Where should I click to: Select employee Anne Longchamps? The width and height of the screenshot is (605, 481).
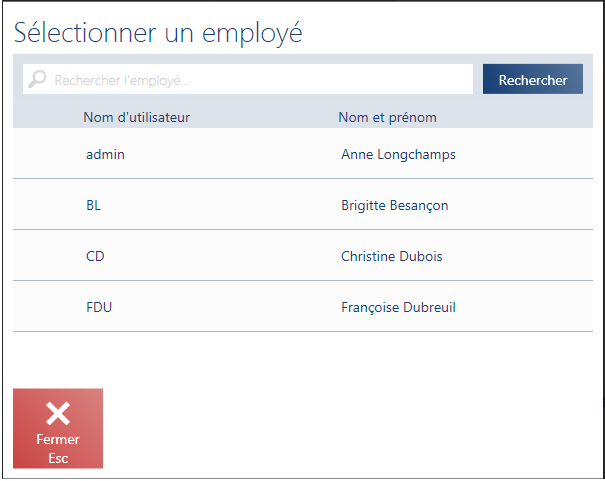[x=398, y=155]
